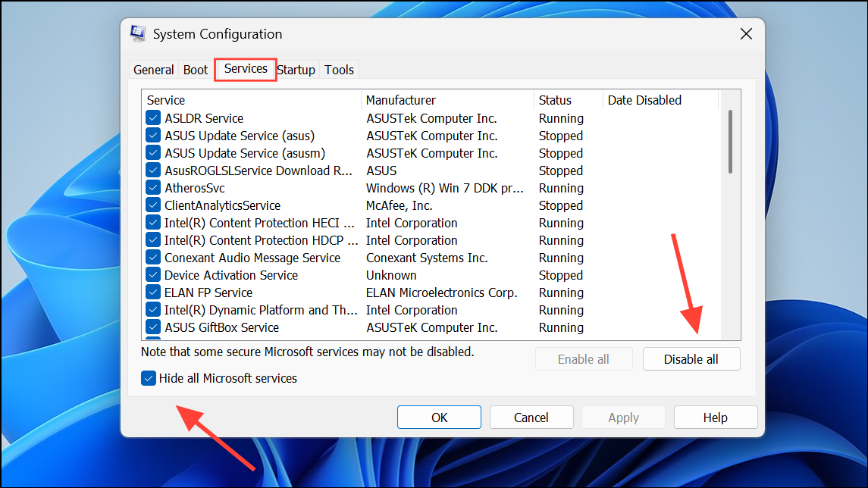Dismiss the dialog with Cancel

tap(531, 417)
